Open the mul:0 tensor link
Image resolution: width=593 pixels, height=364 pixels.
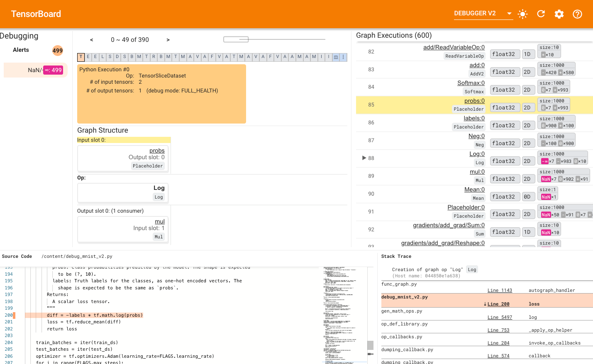click(477, 172)
